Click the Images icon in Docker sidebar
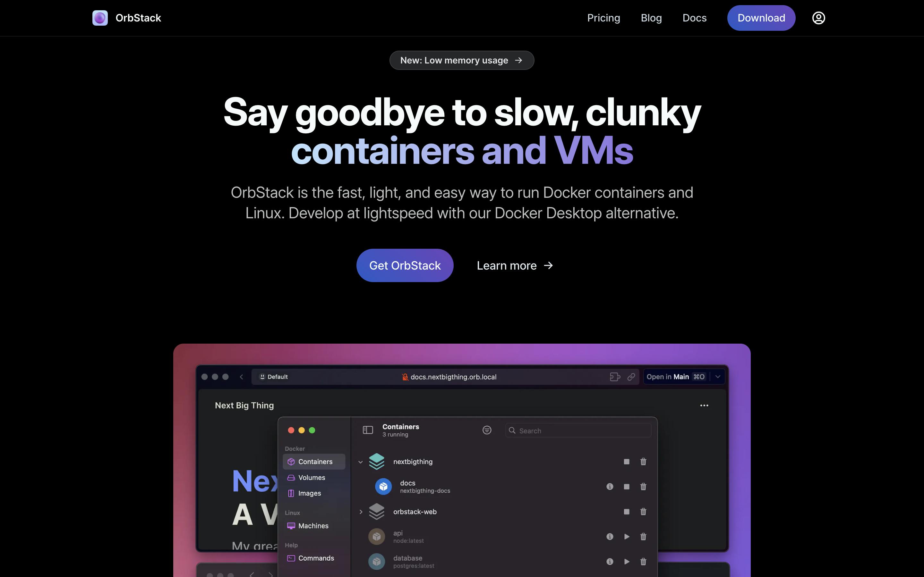924x577 pixels. pyautogui.click(x=291, y=493)
